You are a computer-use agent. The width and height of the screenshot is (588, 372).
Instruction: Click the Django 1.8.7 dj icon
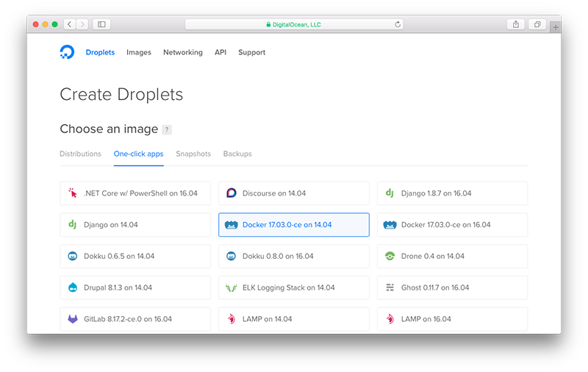390,193
